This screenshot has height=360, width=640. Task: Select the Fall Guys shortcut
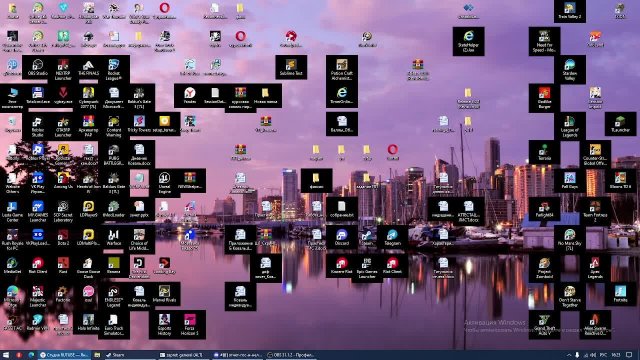(x=569, y=181)
